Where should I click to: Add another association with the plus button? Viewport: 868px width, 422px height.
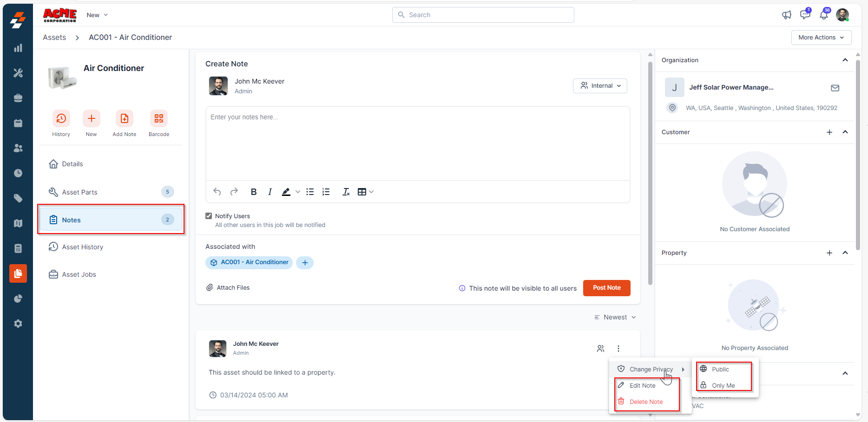305,263
